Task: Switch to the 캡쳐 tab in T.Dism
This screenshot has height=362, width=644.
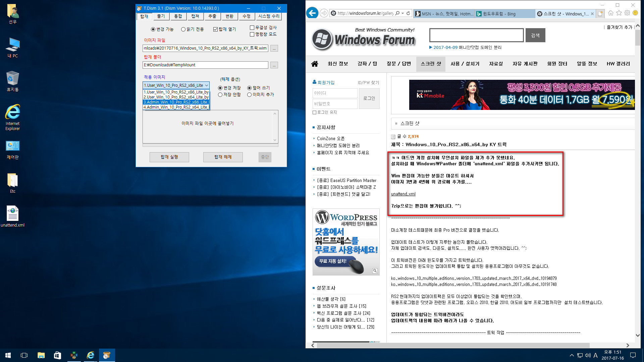Action: [195, 16]
